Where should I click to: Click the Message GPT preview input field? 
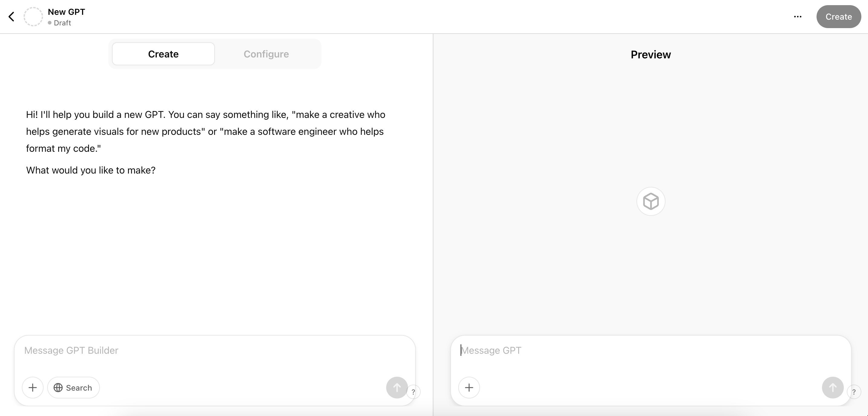651,351
